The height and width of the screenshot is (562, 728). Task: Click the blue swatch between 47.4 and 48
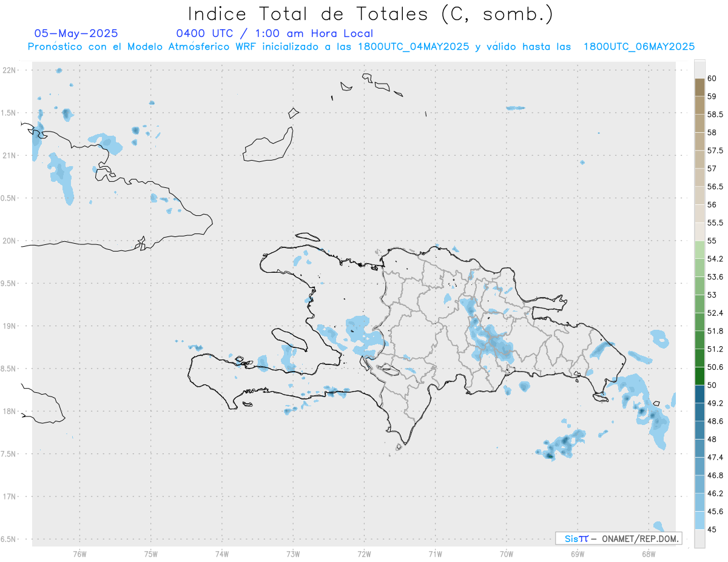(699, 448)
